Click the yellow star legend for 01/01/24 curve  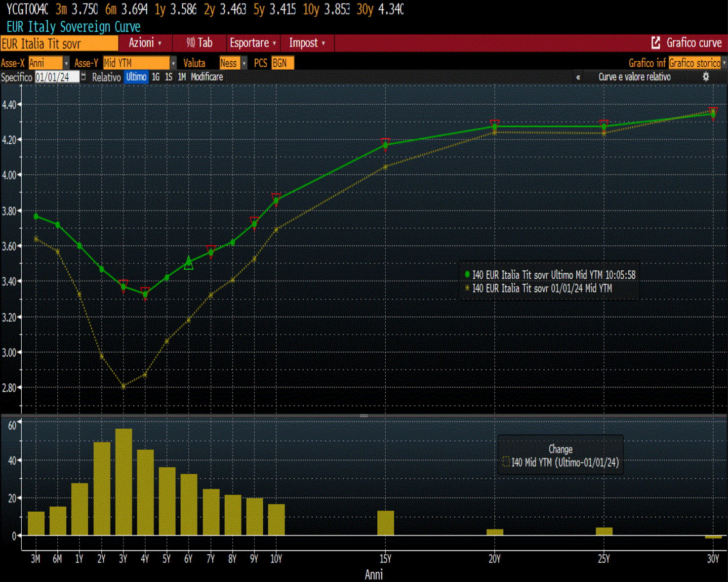point(467,288)
